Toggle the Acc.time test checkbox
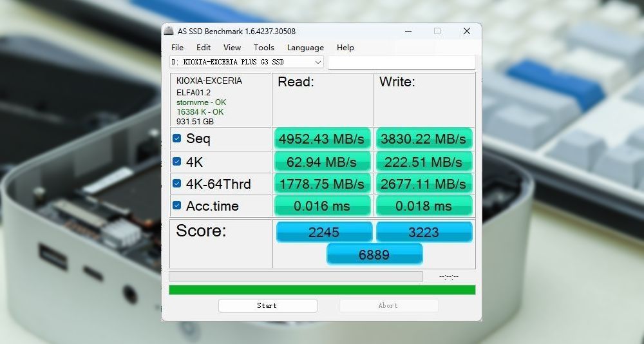The width and height of the screenshot is (644, 344). [x=176, y=206]
